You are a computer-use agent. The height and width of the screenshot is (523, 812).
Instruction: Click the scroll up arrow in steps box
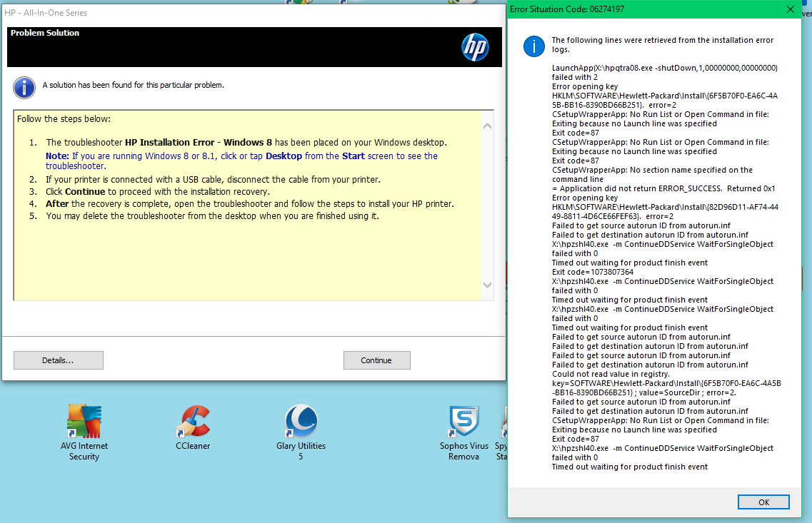[487, 126]
